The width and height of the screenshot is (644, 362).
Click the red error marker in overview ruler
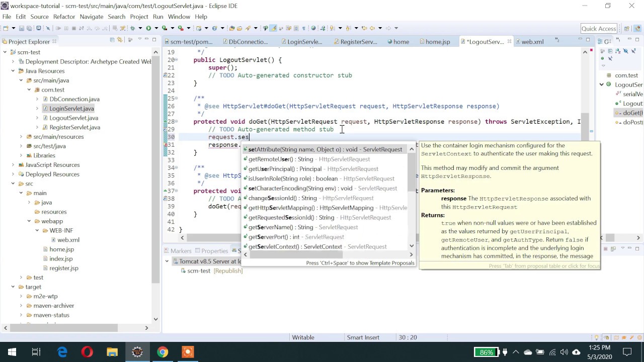591,50
